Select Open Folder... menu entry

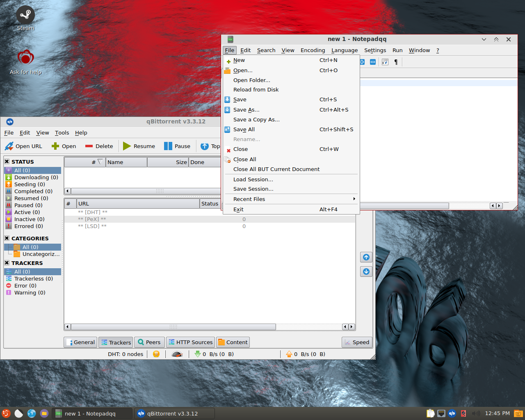click(x=291, y=80)
